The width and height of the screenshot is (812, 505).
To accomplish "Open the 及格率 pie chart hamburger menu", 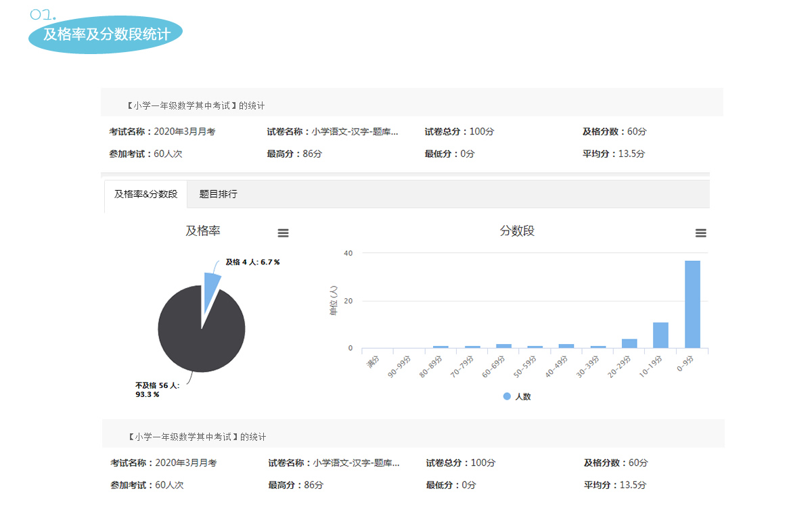I will (283, 233).
